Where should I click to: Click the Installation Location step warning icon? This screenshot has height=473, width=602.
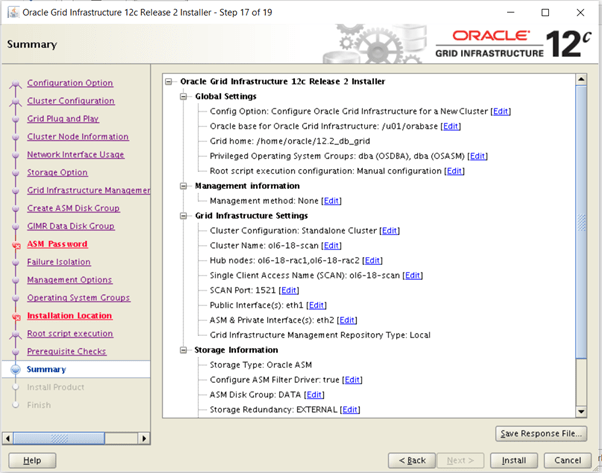point(15,316)
